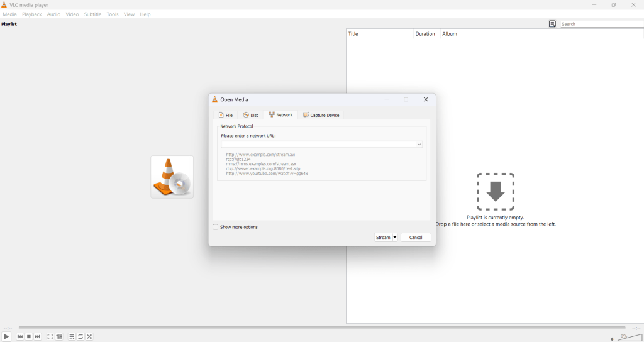
Task: Sort playlist by Duration column header
Action: tap(427, 34)
